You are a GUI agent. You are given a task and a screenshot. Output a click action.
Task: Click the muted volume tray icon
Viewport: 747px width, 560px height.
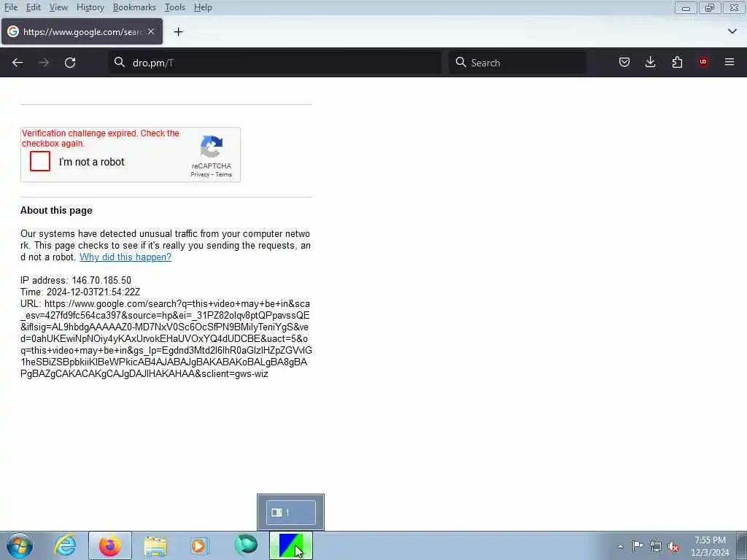(673, 546)
